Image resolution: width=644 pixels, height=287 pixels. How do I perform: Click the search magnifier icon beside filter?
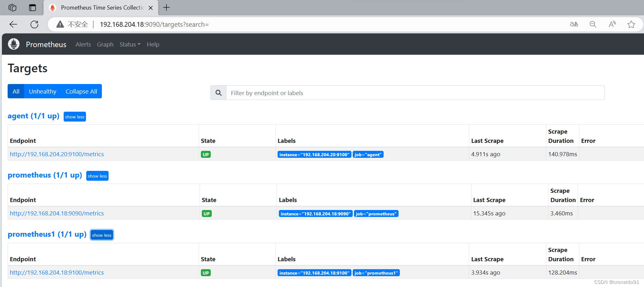tap(218, 93)
